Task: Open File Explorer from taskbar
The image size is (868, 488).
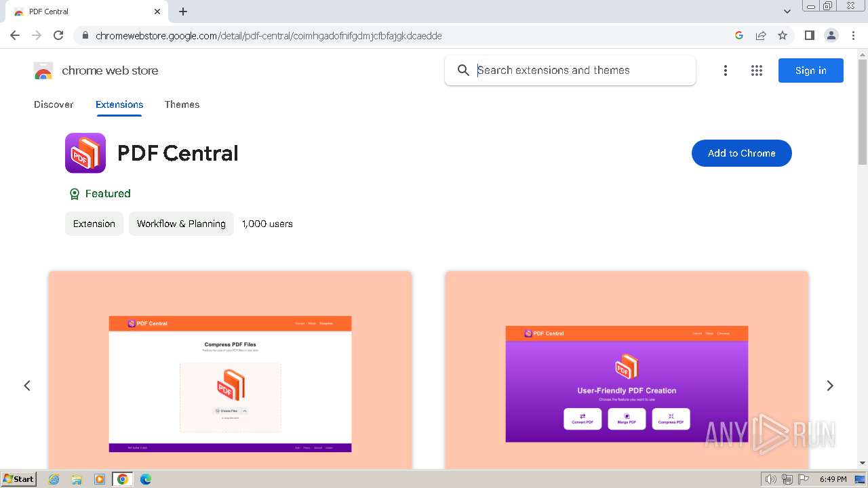Action: pos(77,479)
